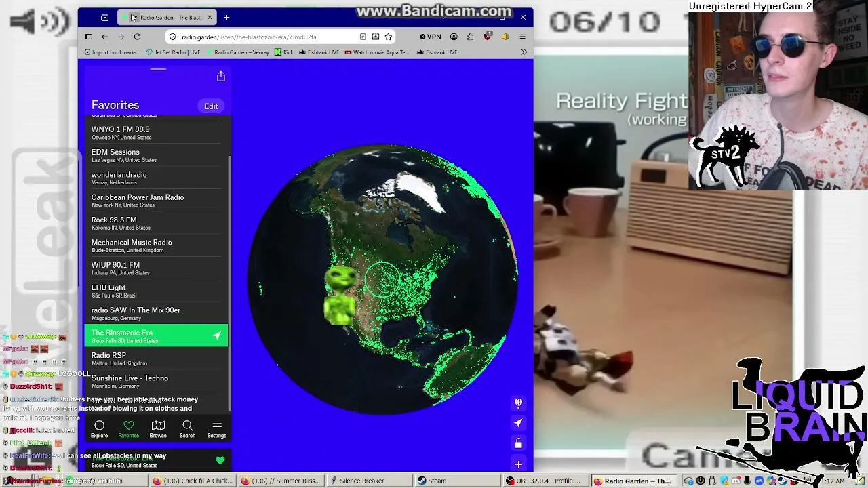Click the share icon above Favorites
This screenshot has height=488, width=868.
tap(220, 77)
